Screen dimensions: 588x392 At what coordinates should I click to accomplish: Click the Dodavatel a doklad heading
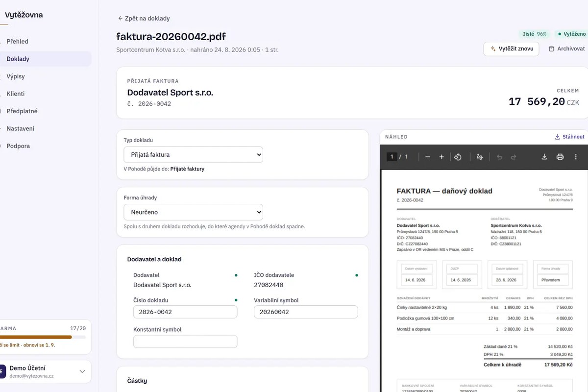tap(154, 259)
